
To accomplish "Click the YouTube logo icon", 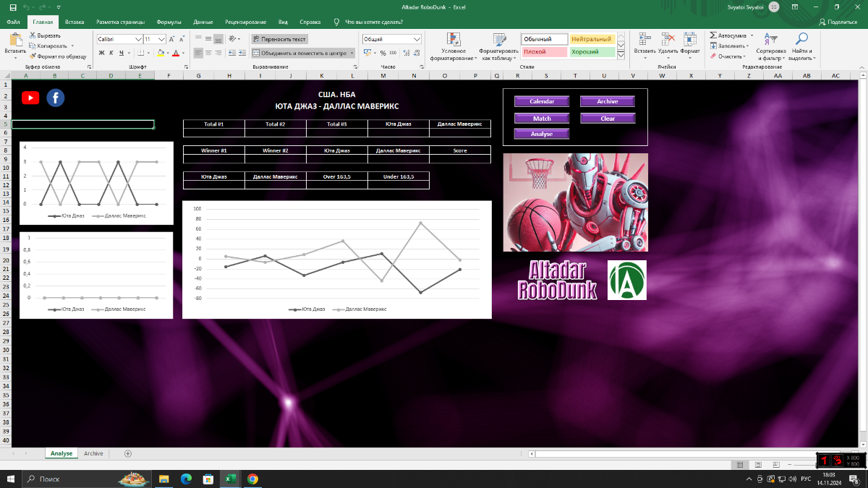I will [30, 98].
